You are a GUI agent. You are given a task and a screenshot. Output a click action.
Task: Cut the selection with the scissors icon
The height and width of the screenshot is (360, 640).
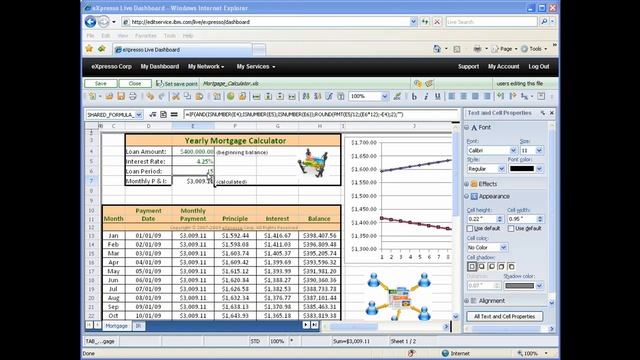pos(176,96)
